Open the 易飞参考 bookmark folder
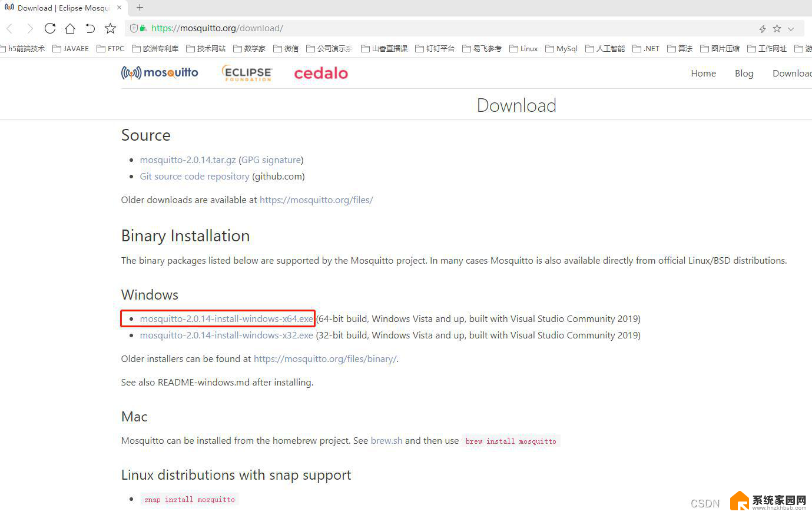Image resolution: width=812 pixels, height=515 pixels. [x=482, y=48]
